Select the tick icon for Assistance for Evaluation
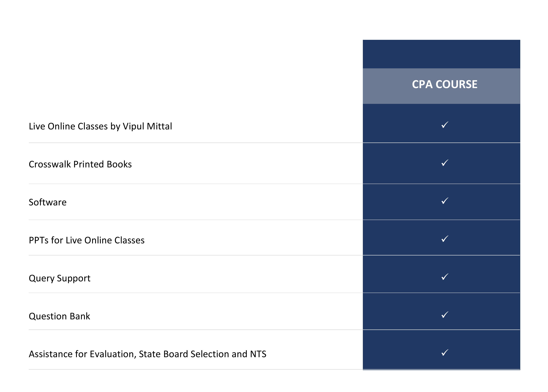 point(445,353)
